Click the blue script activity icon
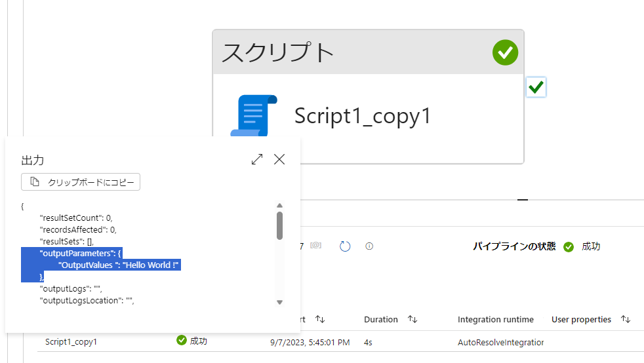Screen dimensions: 644x363 tap(254, 116)
